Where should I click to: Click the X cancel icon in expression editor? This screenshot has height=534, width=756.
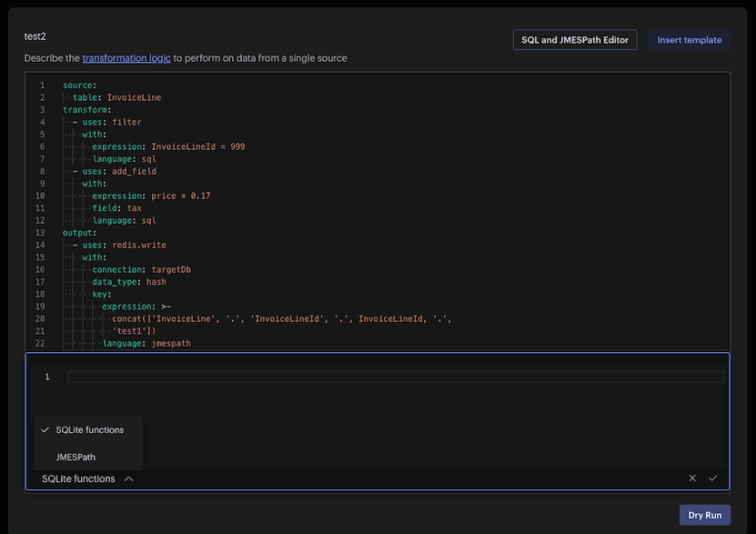692,479
